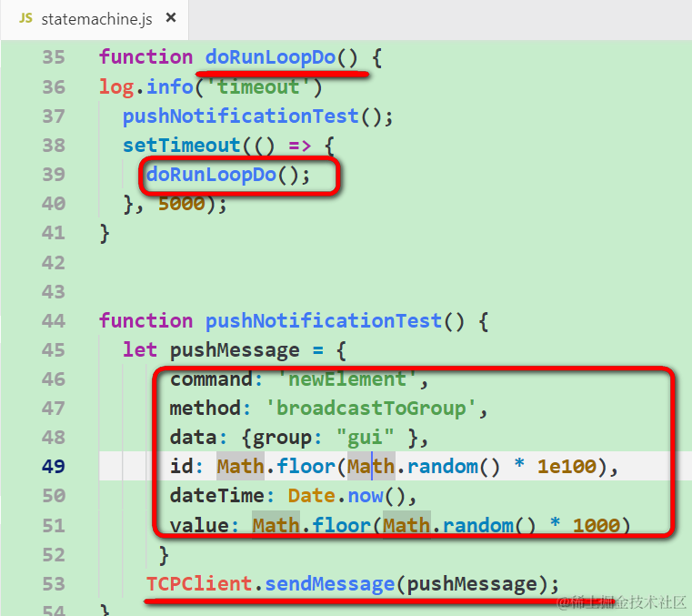Close the statemachine.js tab

[171, 18]
